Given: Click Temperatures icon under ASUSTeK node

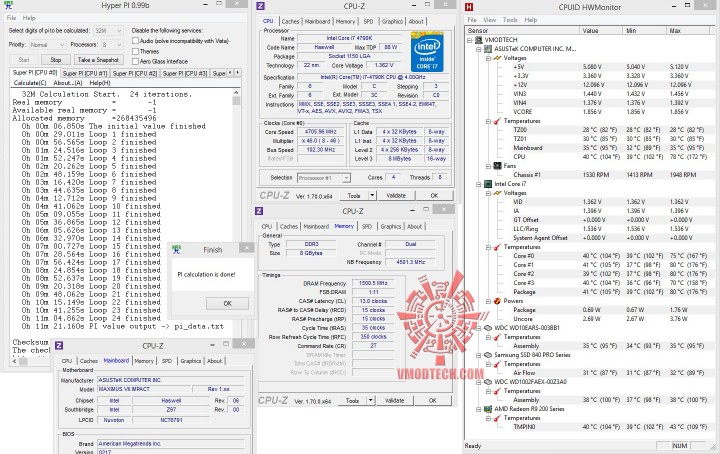Looking at the screenshot, I should (497, 121).
